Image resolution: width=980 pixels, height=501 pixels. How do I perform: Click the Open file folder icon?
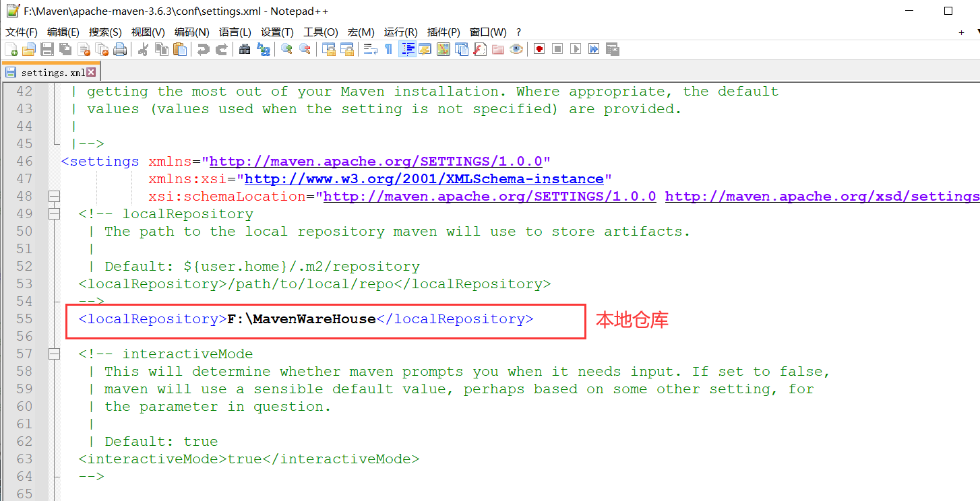click(x=29, y=49)
